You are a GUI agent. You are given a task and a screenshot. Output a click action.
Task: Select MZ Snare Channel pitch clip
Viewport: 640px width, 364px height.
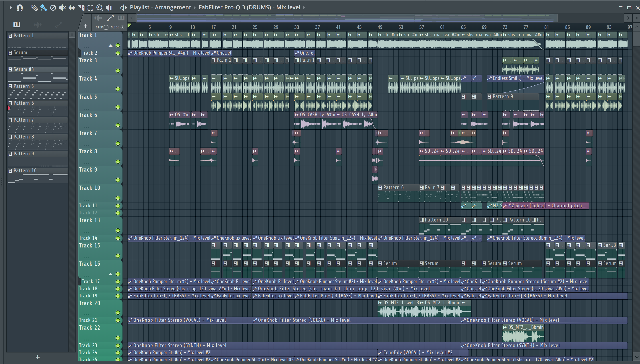[x=545, y=206]
